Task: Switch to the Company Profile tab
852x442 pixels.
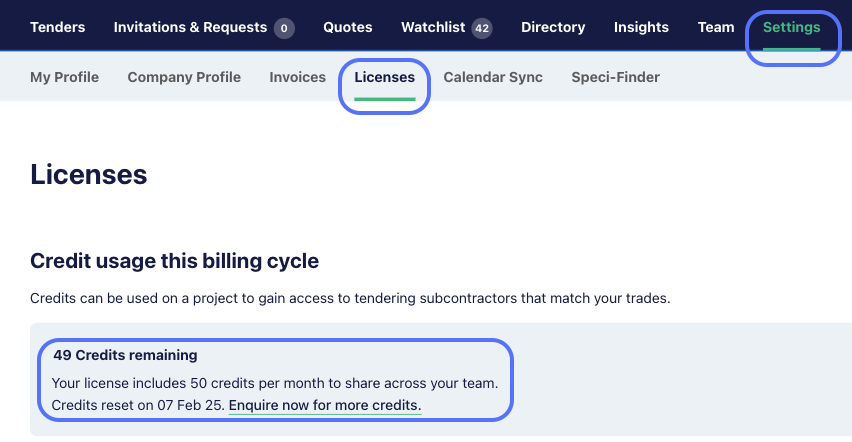Action: (184, 77)
